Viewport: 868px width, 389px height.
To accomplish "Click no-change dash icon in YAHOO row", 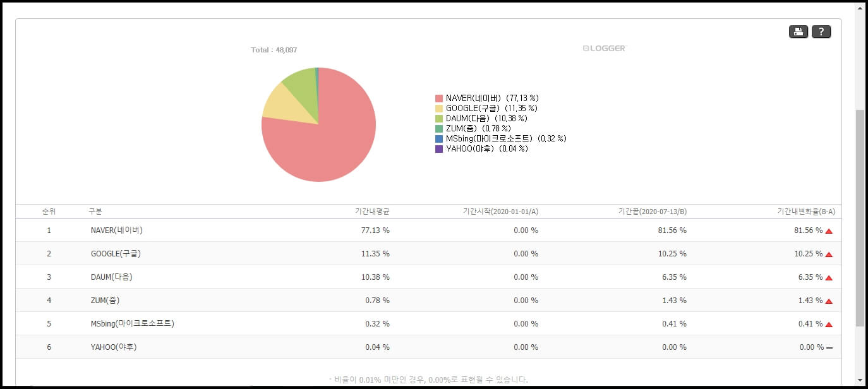I will 829,348.
